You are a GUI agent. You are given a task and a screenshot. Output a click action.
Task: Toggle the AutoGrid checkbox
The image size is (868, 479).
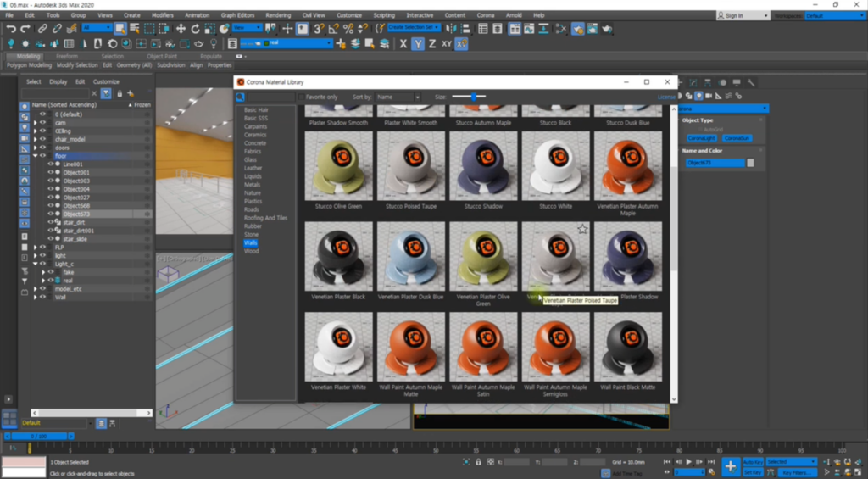[700, 129]
